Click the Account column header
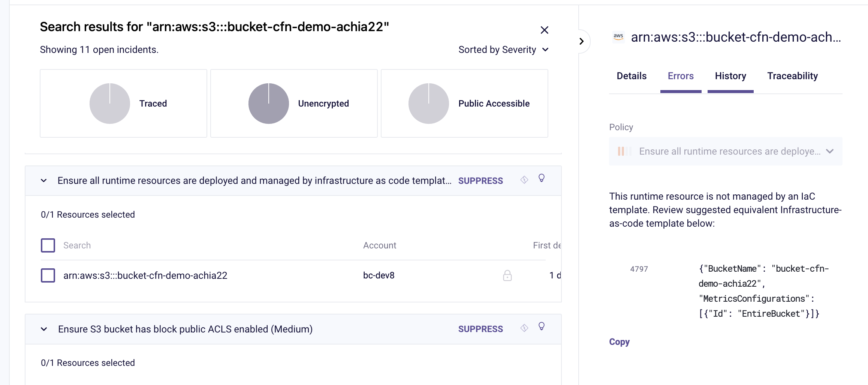The image size is (868, 385). click(x=380, y=245)
